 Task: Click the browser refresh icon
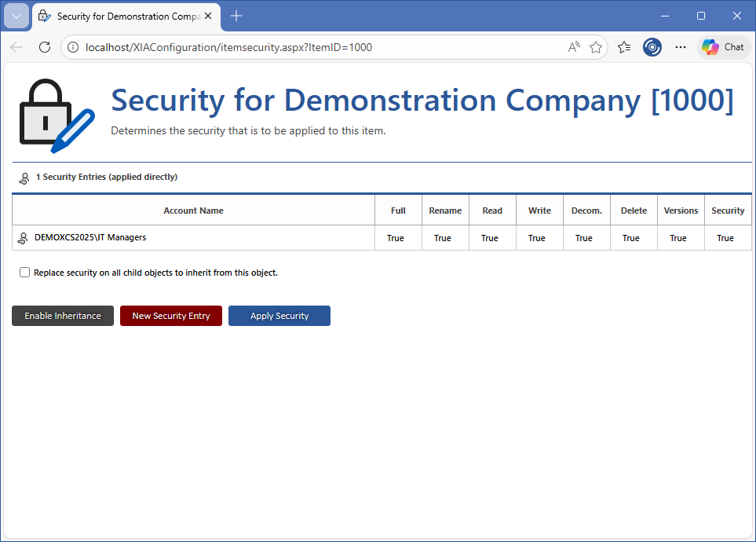[45, 47]
